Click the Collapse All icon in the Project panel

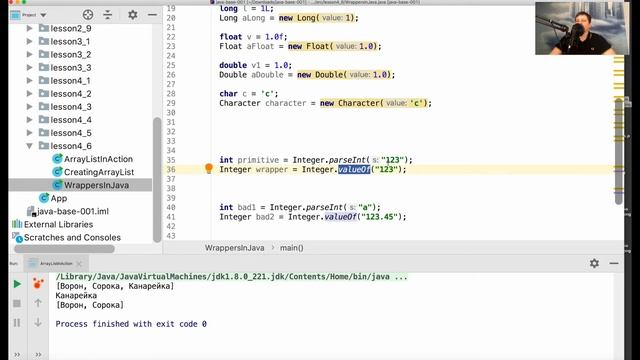pyautogui.click(x=108, y=15)
